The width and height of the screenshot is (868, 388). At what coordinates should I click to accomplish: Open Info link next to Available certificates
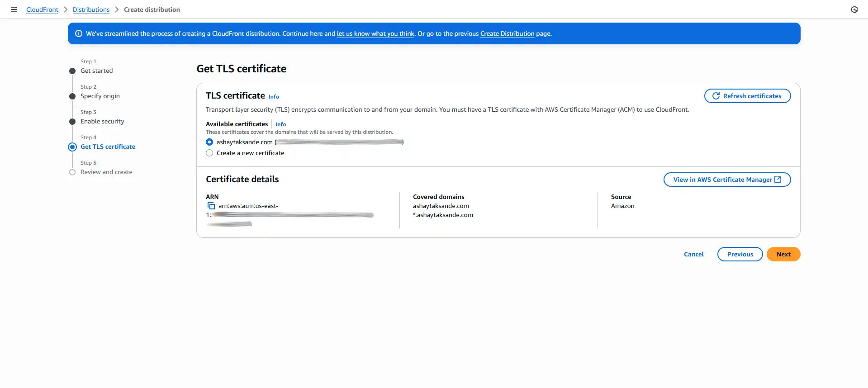[x=280, y=124]
